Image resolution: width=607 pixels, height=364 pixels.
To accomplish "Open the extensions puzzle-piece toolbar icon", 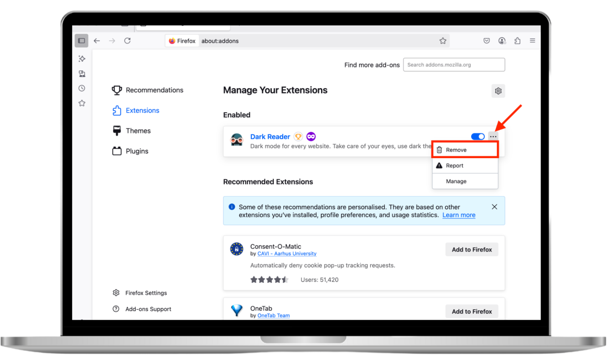I will [517, 41].
